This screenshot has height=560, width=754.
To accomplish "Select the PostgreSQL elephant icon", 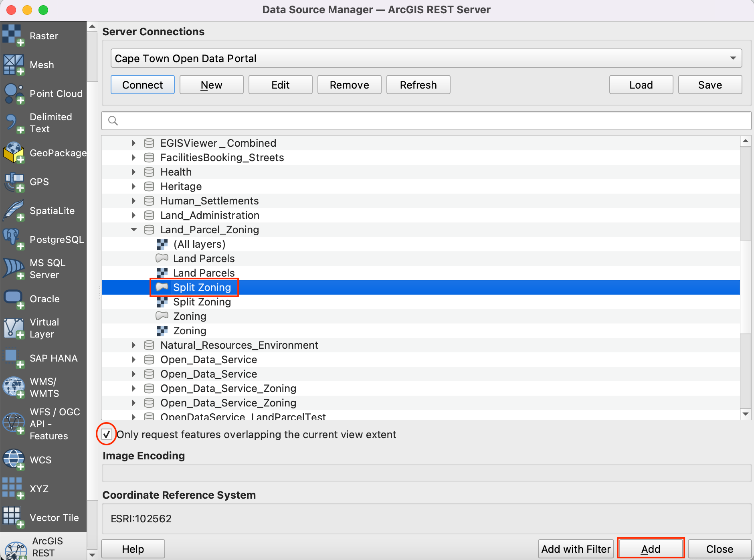I will 13,239.
